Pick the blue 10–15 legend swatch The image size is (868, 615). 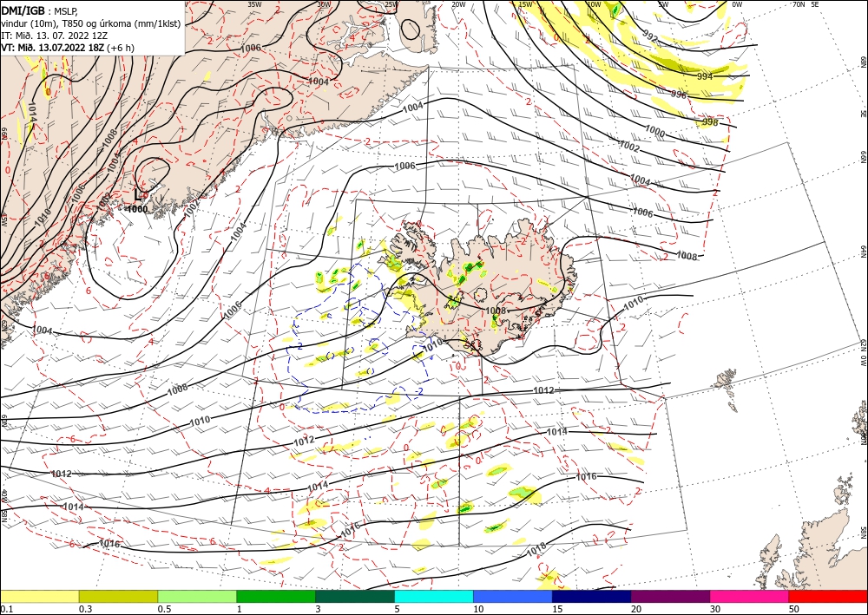[x=513, y=596]
